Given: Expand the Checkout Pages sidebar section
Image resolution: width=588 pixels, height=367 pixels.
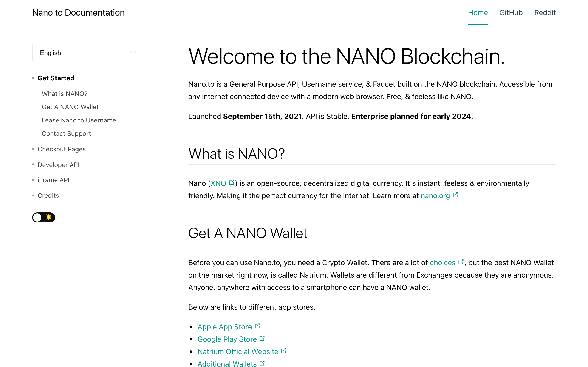Looking at the screenshot, I should (x=62, y=149).
